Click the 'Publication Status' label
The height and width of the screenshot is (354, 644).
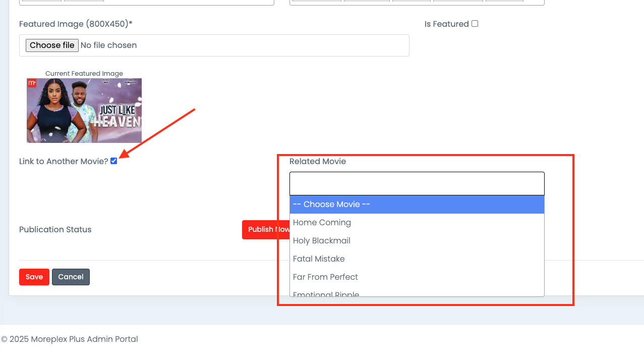55,230
